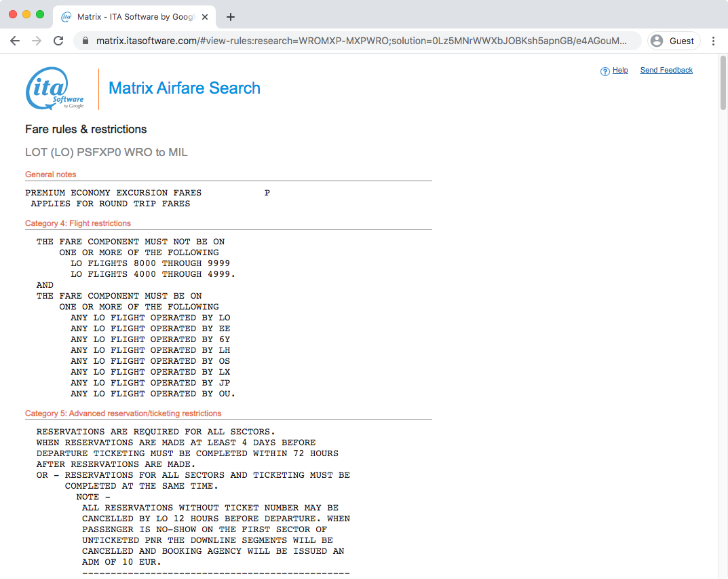Click the browser Forward arrow button
This screenshot has height=579, width=728.
[37, 41]
